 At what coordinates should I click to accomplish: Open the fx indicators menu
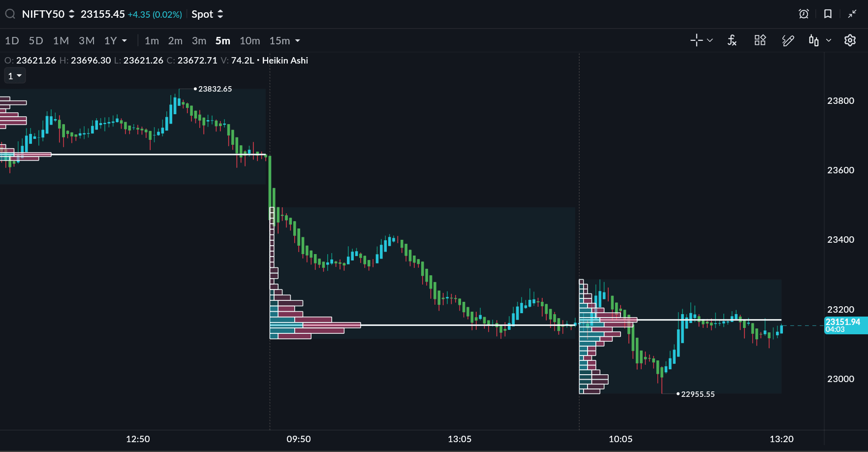point(732,40)
